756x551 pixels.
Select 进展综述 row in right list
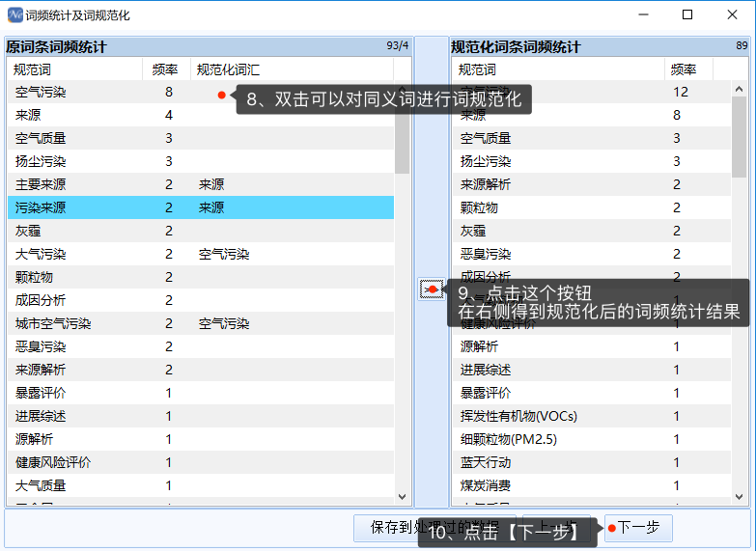pyautogui.click(x=592, y=370)
